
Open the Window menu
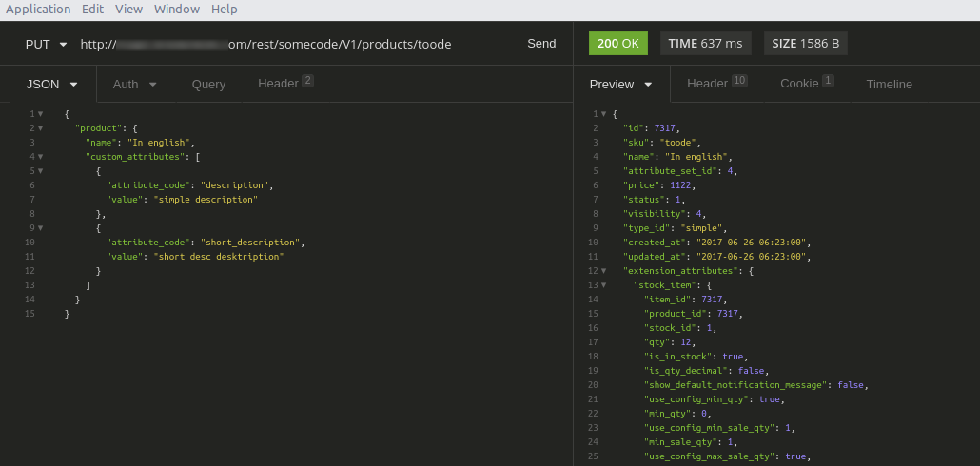click(x=177, y=10)
